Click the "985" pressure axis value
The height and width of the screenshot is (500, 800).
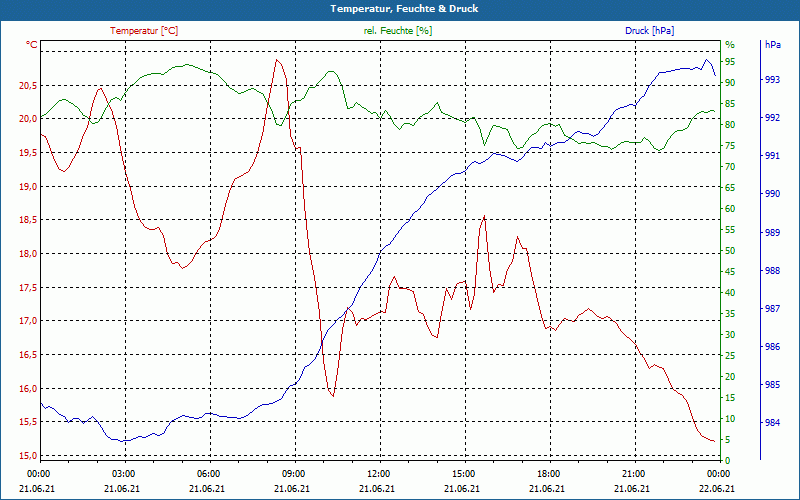772,385
